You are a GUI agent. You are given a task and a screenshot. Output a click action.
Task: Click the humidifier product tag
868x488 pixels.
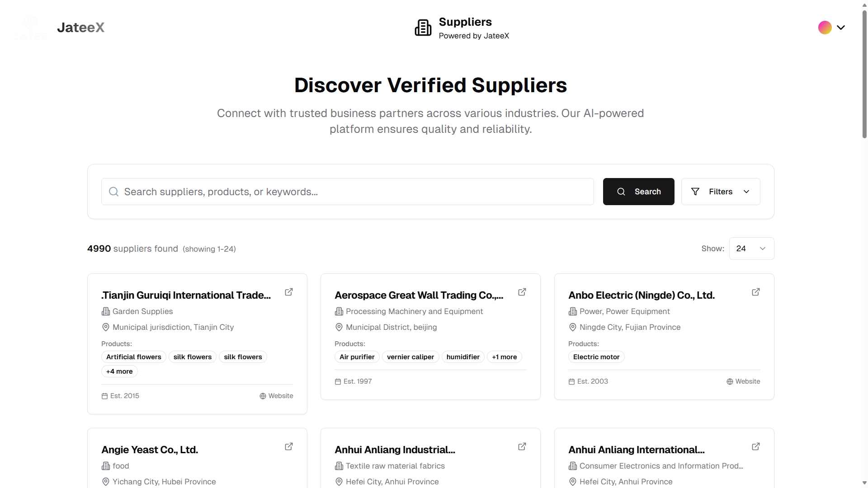pos(463,357)
